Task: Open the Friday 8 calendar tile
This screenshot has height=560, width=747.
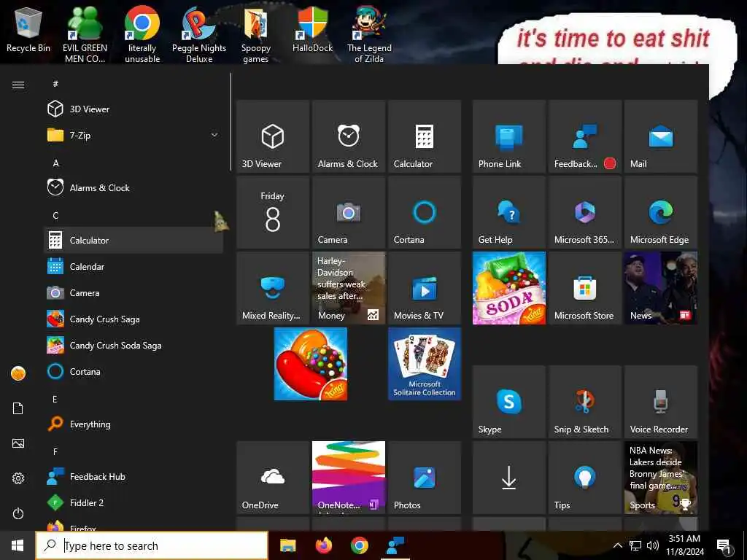Action: (x=273, y=212)
